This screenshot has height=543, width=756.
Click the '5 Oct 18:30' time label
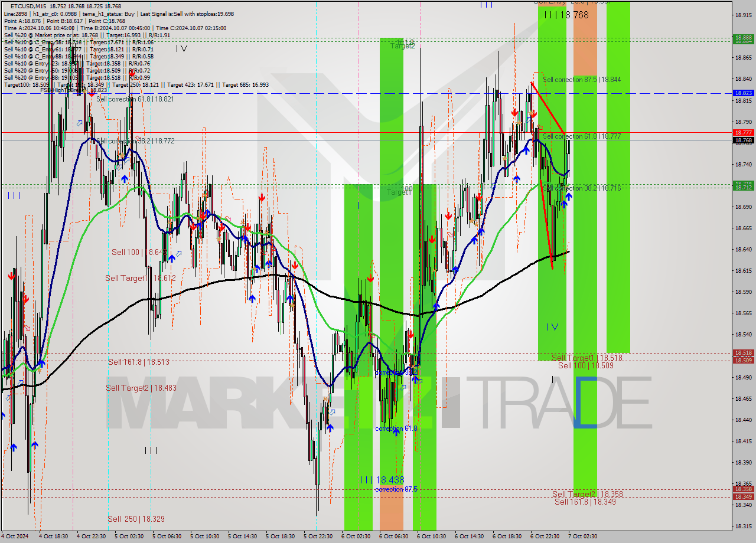point(281,537)
